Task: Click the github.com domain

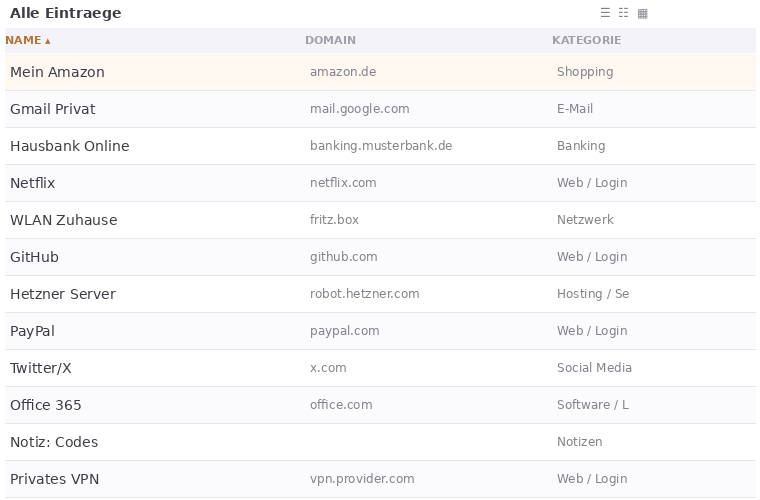Action: 343,257
